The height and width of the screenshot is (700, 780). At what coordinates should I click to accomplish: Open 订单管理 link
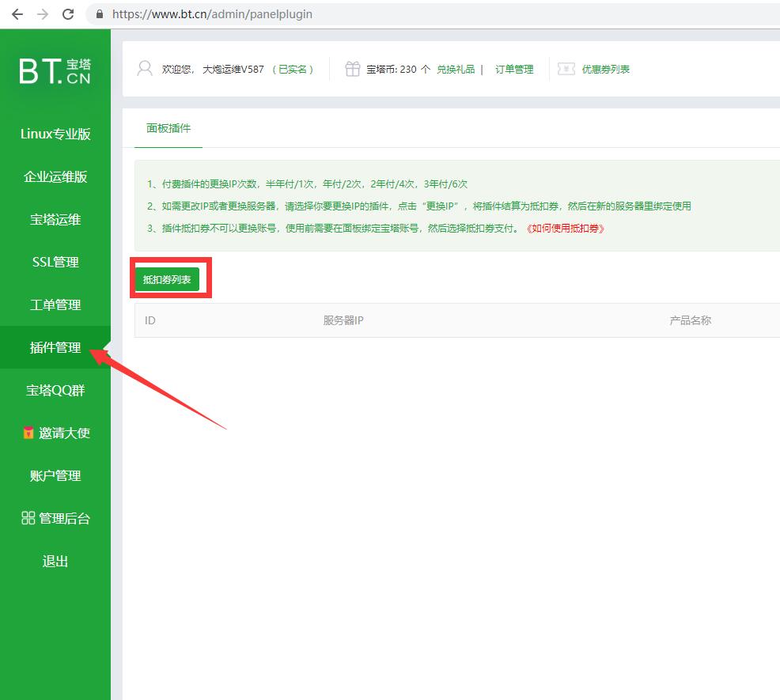tap(514, 69)
